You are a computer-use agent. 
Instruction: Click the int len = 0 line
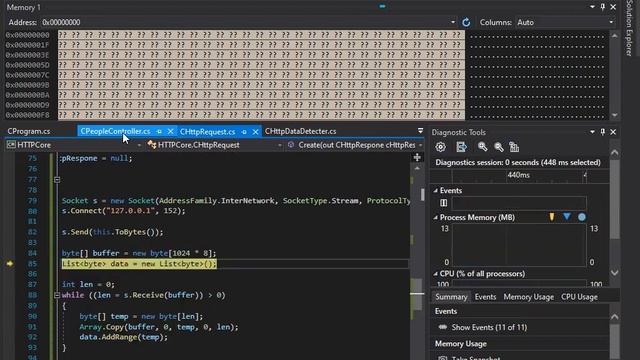coord(89,284)
